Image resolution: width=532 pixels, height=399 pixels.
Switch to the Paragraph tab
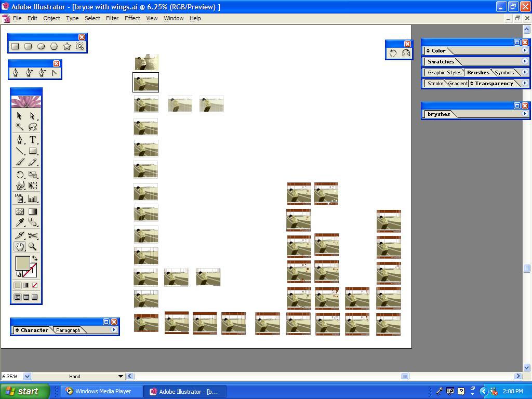68,330
